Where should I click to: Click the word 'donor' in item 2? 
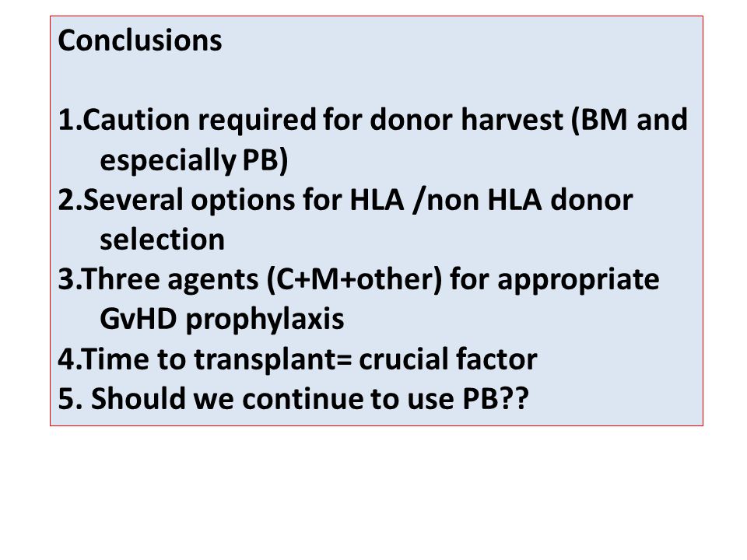[x=591, y=200]
